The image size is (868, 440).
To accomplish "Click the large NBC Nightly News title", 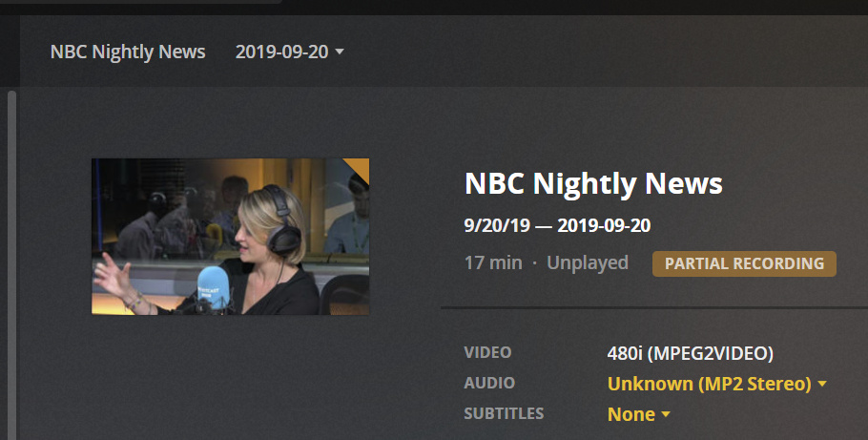I will coord(593,183).
